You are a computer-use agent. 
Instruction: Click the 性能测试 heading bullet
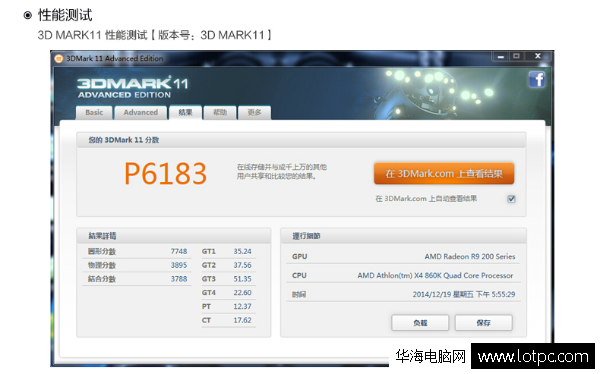coord(28,15)
